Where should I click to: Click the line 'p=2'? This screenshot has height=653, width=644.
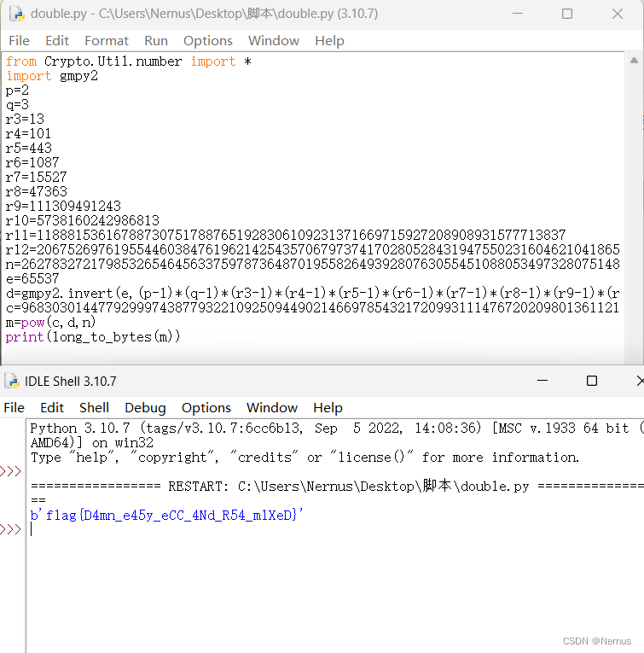(17, 90)
